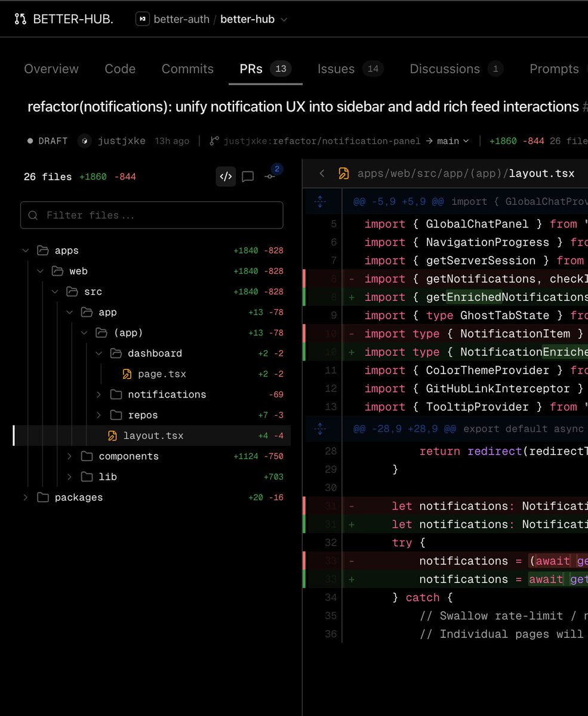Click the src folder icon
This screenshot has width=588, height=716.
click(x=72, y=292)
